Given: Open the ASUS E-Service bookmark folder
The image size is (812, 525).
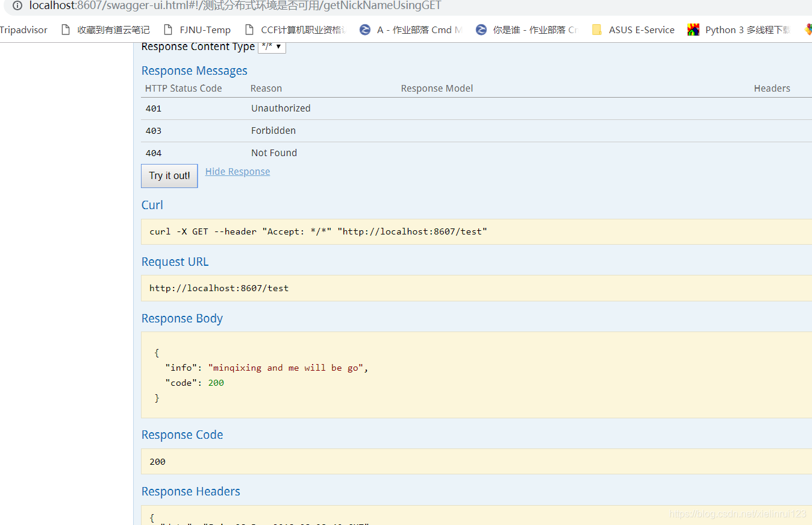Looking at the screenshot, I should pos(633,30).
